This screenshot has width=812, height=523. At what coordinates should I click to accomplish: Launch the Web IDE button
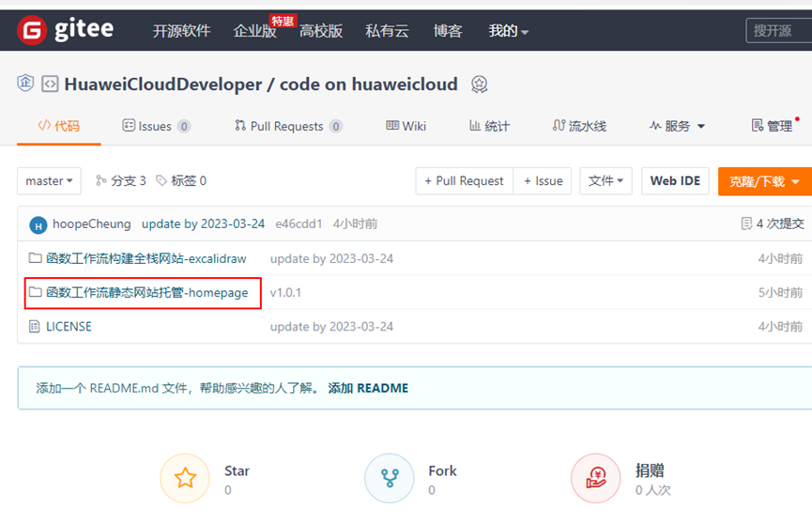click(675, 180)
